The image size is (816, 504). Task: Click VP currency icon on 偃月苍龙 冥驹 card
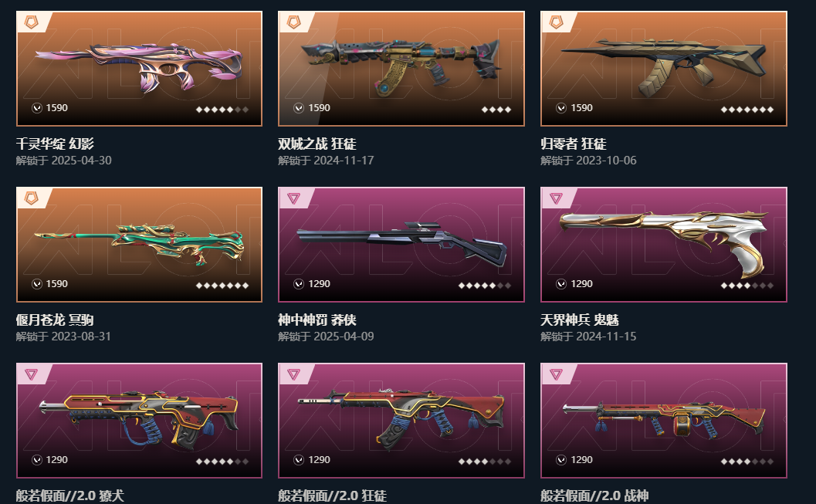coord(37,284)
